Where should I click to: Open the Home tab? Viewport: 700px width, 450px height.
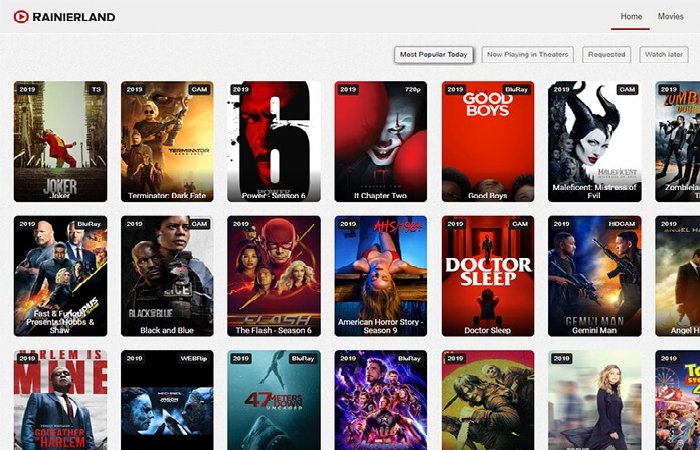631,17
